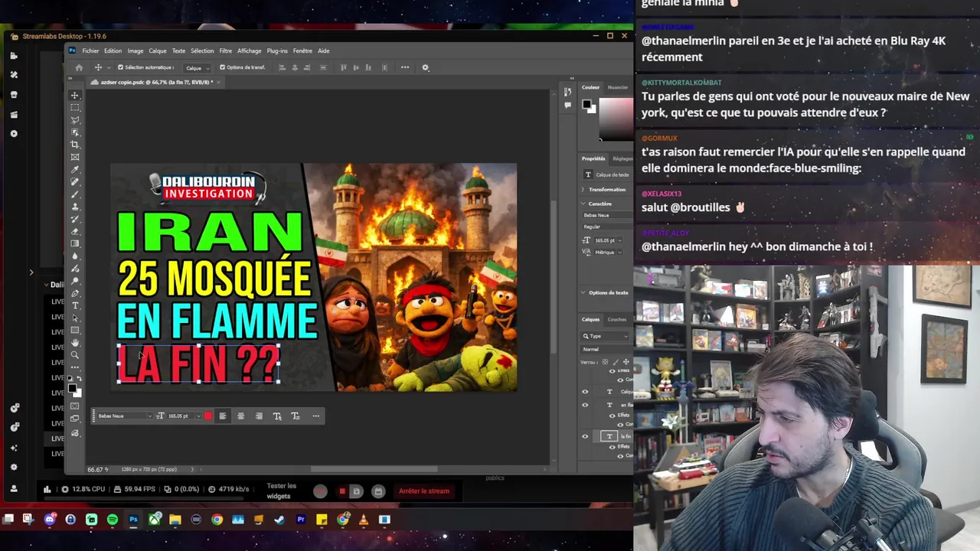Select the Path Selection arrow tool
This screenshot has height=551, width=980.
(x=74, y=318)
